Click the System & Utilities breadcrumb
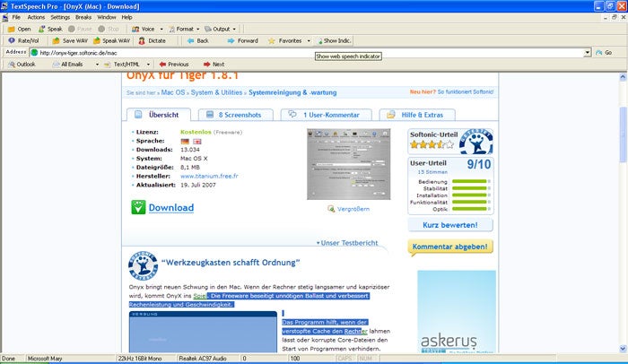Viewport: 628px width, 364px height. (217, 92)
